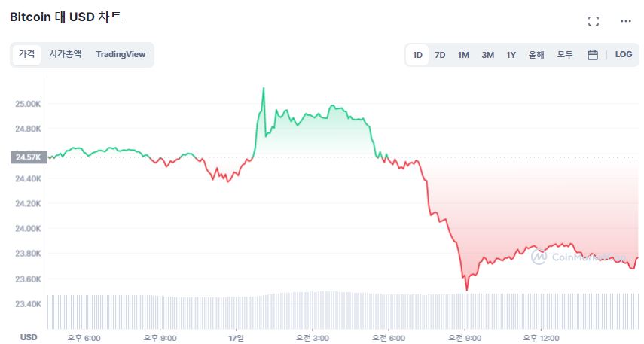Click the volume bars beneath the chart

coord(343,311)
